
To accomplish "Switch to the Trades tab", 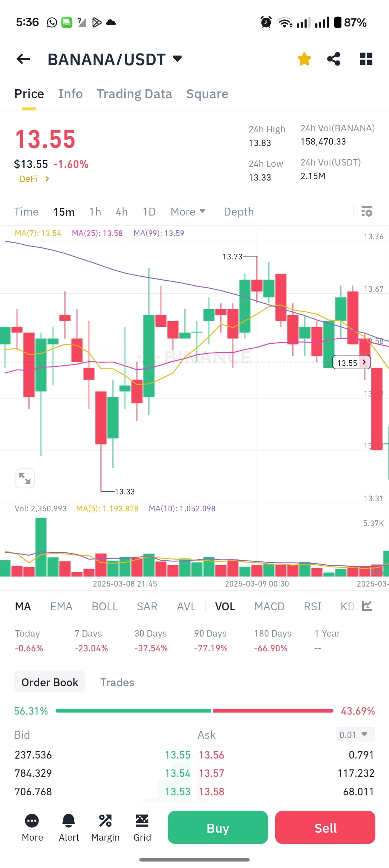I will click(x=117, y=682).
